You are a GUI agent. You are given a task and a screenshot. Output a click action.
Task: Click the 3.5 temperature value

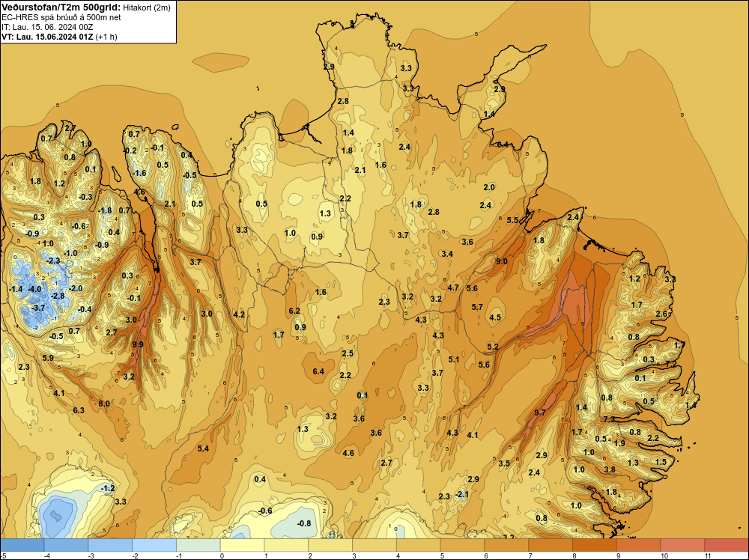coord(504,463)
